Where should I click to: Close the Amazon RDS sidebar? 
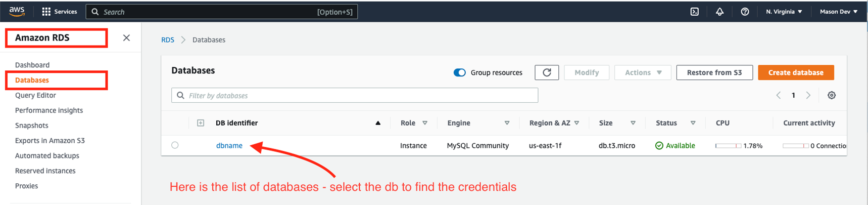tap(126, 38)
